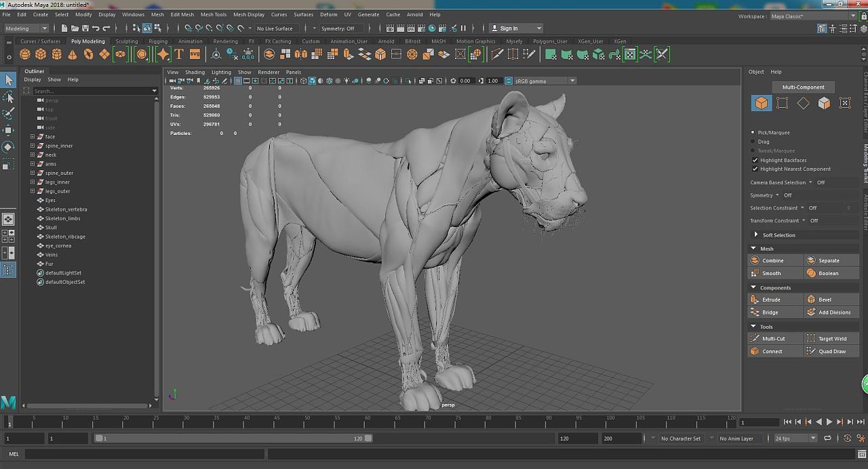Expand the face group in Outliner
This screenshot has height=469, width=868.
pyautogui.click(x=33, y=136)
